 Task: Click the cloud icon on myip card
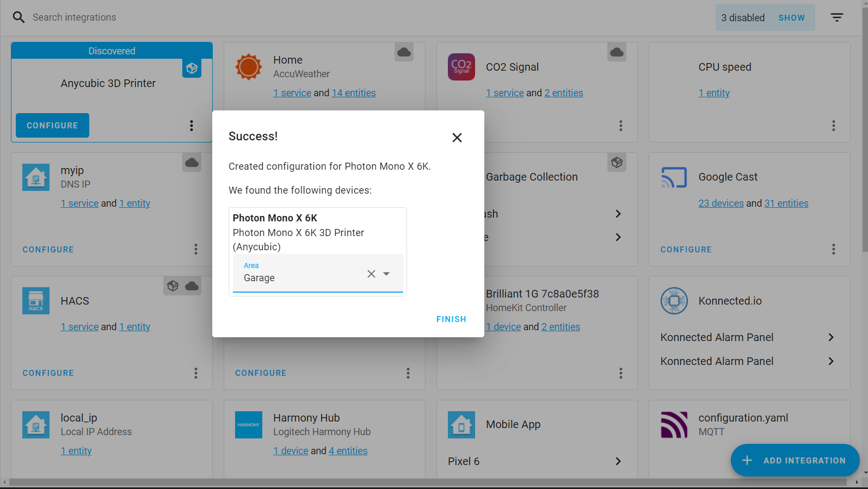(192, 163)
